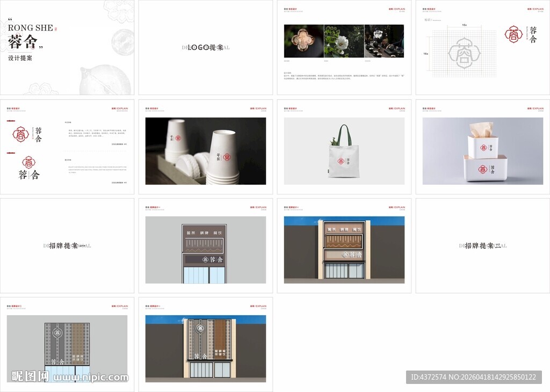550x392 pixels.
Task: Select the horizontal logo lockup with vertical 蓉舍 text
Action: pyautogui.click(x=27, y=134)
